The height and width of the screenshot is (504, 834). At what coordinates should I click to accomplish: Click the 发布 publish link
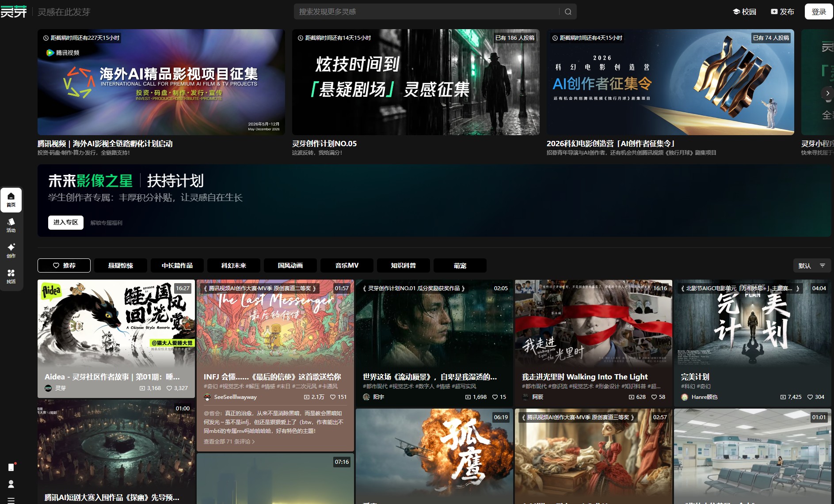[782, 12]
